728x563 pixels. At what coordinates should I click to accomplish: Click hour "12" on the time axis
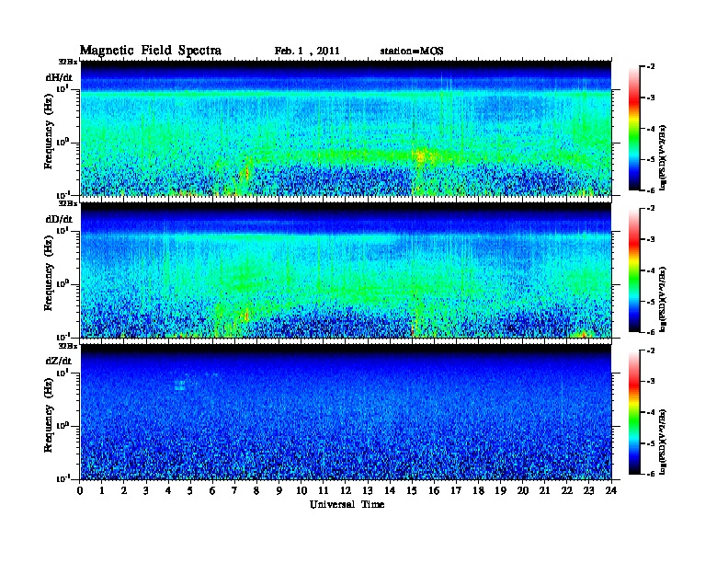[x=346, y=490]
